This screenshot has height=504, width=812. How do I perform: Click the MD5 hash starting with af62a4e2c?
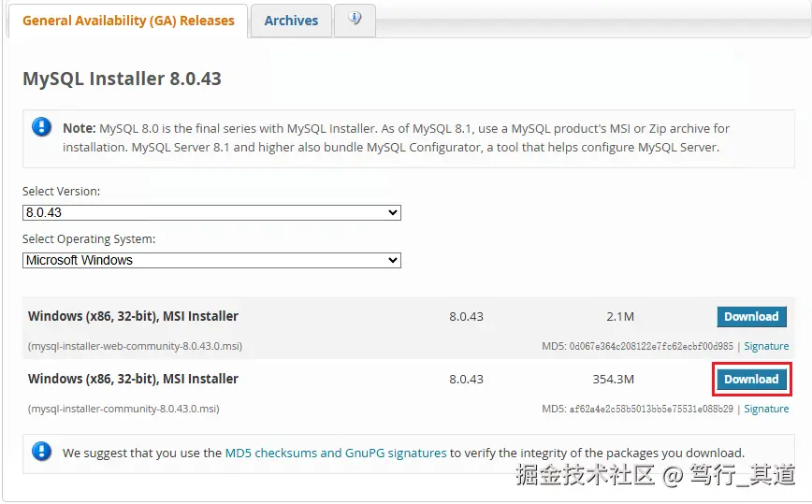point(651,409)
